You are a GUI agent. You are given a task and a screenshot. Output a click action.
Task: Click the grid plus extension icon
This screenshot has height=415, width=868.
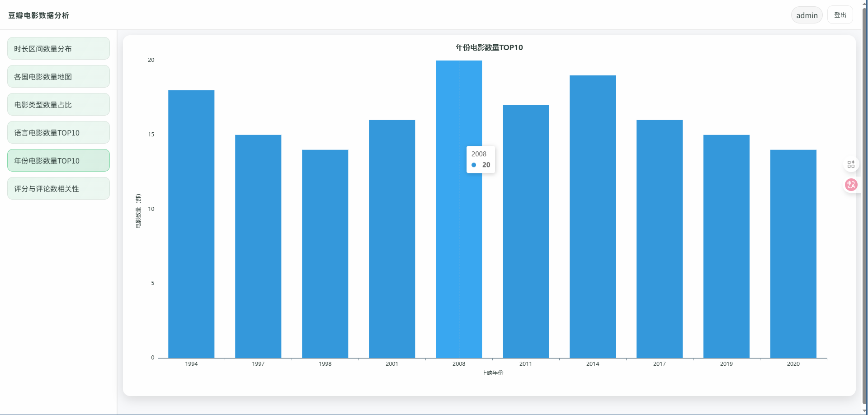[851, 164]
